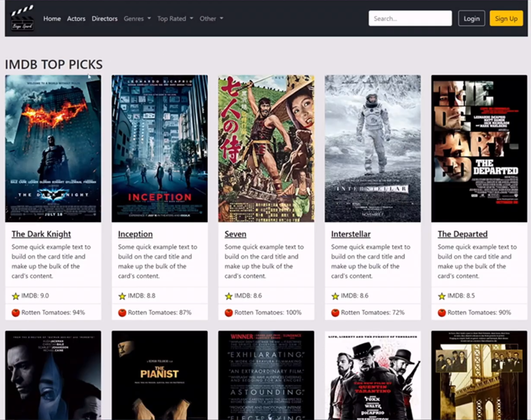The height and width of the screenshot is (420, 531).
Task: Click the Interstellar astronaut poster
Action: tap(373, 149)
